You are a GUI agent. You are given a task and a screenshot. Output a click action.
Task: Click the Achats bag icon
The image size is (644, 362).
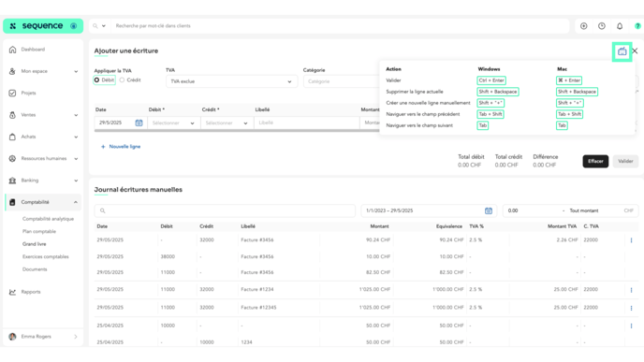13,137
